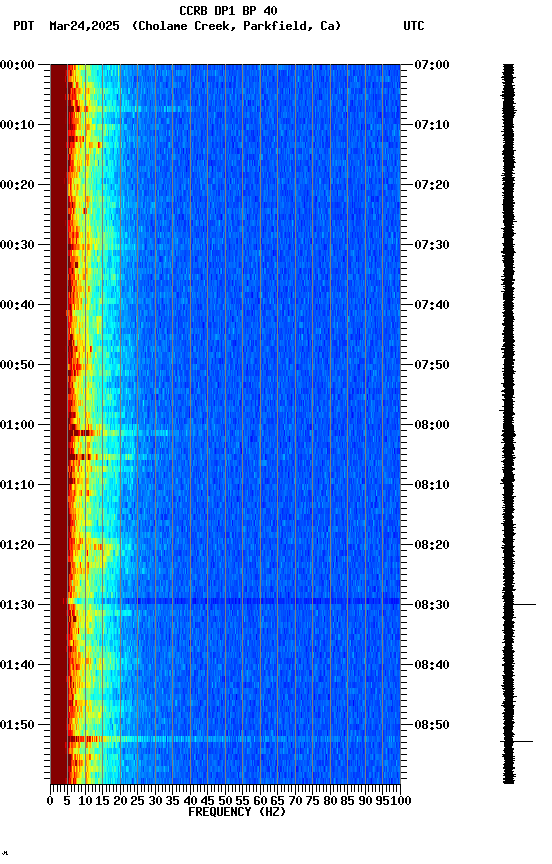Click the frequency axis label '25'
This screenshot has height=864, width=552.
coord(138,801)
